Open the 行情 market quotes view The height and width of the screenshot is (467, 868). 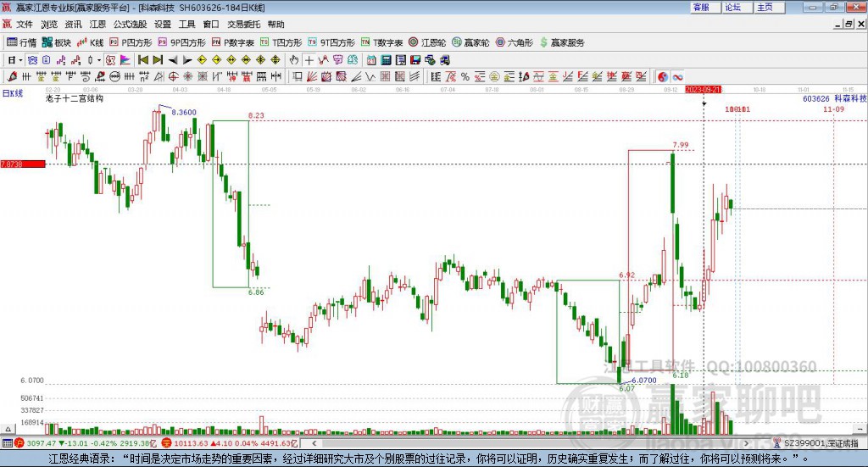pyautogui.click(x=21, y=42)
